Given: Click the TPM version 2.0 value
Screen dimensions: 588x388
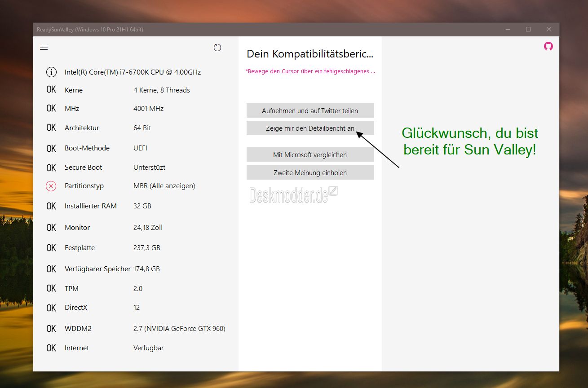Looking at the screenshot, I should click(138, 288).
